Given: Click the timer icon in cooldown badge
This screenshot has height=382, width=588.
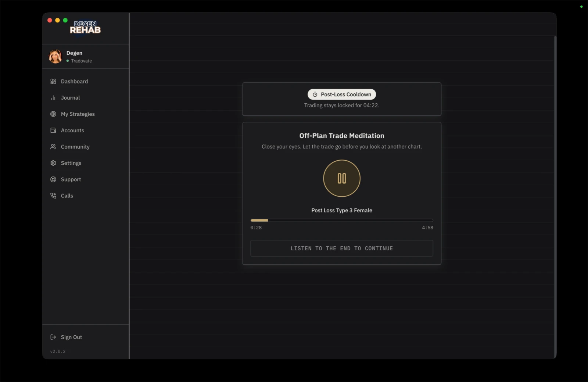Looking at the screenshot, I should (x=315, y=94).
